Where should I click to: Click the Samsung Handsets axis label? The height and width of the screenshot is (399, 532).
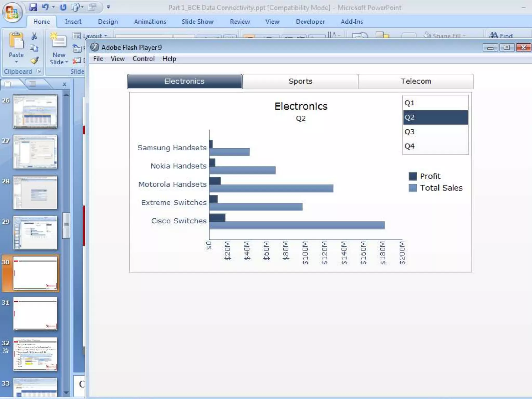point(172,148)
